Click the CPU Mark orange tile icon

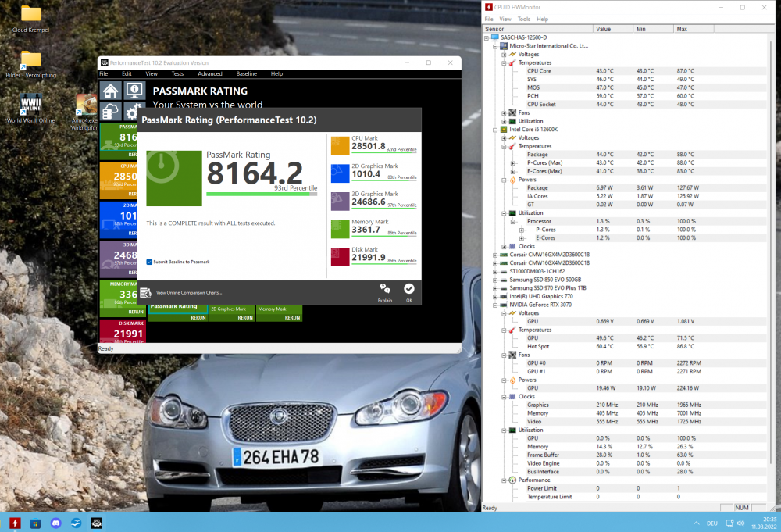[x=340, y=145]
